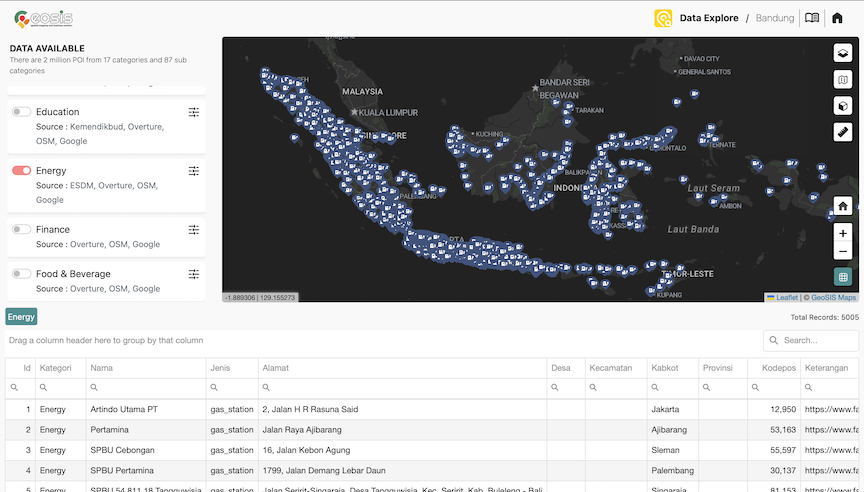Screen dimensions: 864x492
Task: Sort by the Kodepos column header
Action: tap(774, 368)
